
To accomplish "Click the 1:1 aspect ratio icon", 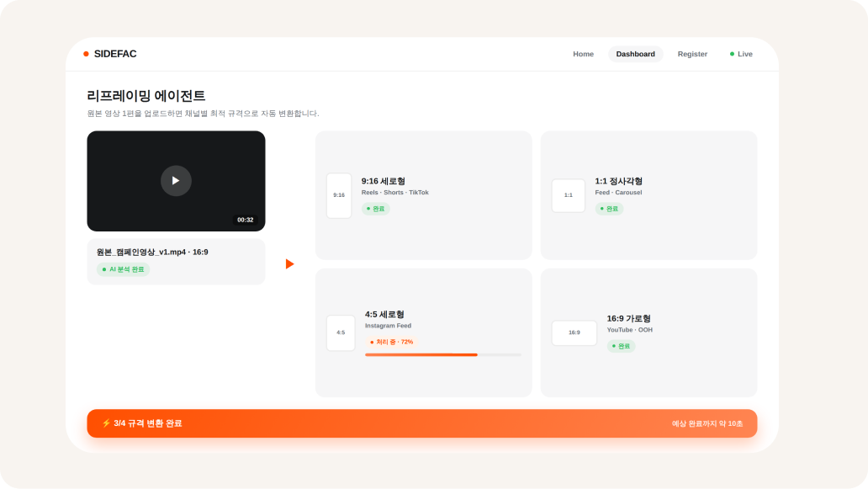I will click(569, 195).
